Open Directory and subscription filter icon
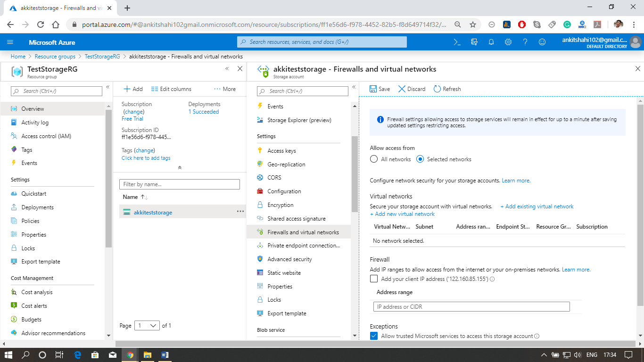The width and height of the screenshot is (644, 362). [474, 42]
